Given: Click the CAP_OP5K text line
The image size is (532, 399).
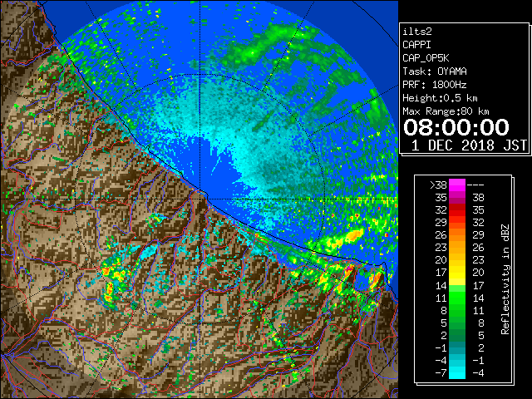Looking at the screenshot, I should tap(426, 58).
